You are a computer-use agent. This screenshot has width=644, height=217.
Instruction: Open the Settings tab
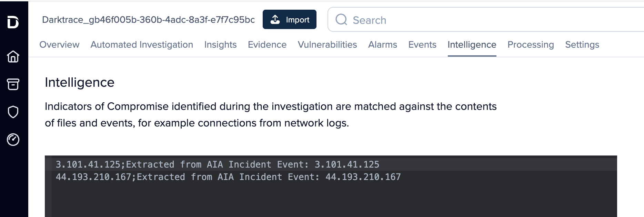coord(582,45)
